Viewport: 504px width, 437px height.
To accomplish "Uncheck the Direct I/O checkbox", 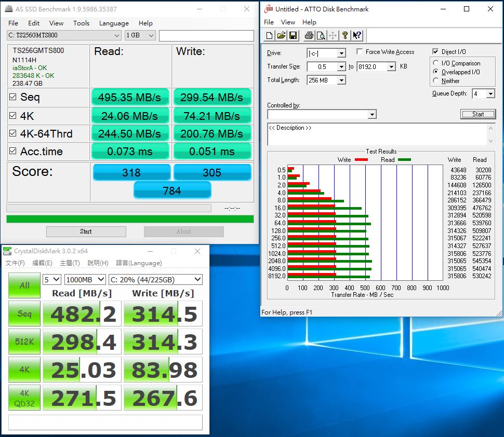I will [435, 52].
